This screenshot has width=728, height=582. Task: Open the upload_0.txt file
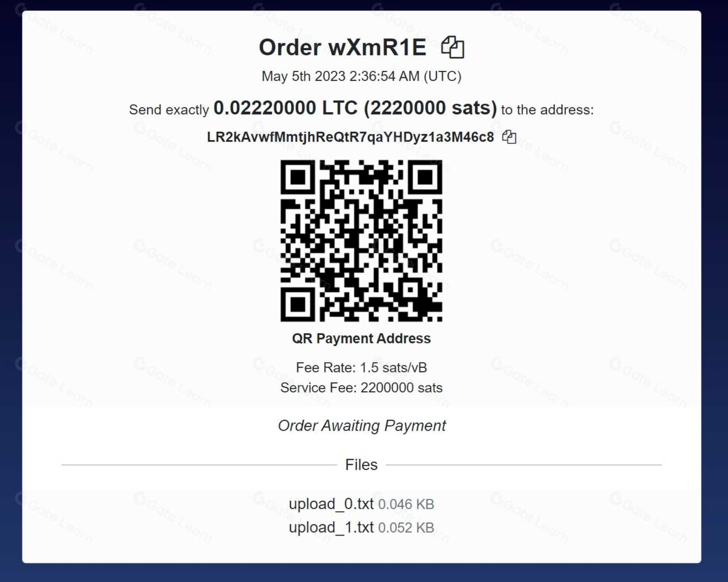click(x=331, y=504)
